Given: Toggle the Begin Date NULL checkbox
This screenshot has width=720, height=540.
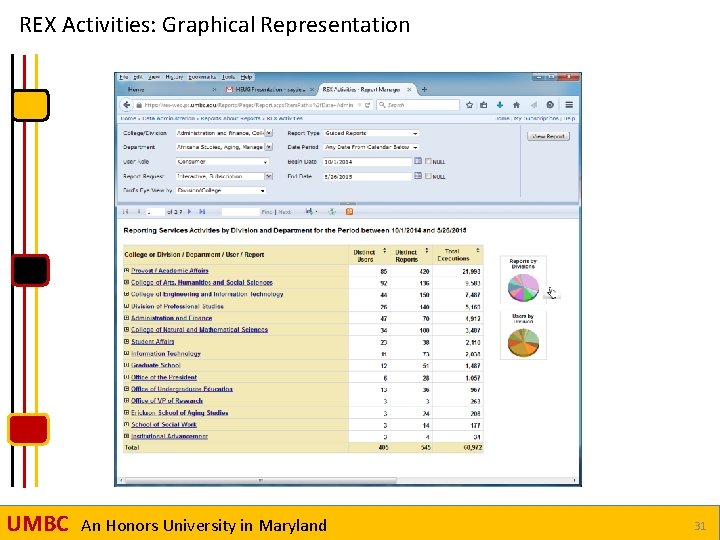Looking at the screenshot, I should click(x=428, y=161).
